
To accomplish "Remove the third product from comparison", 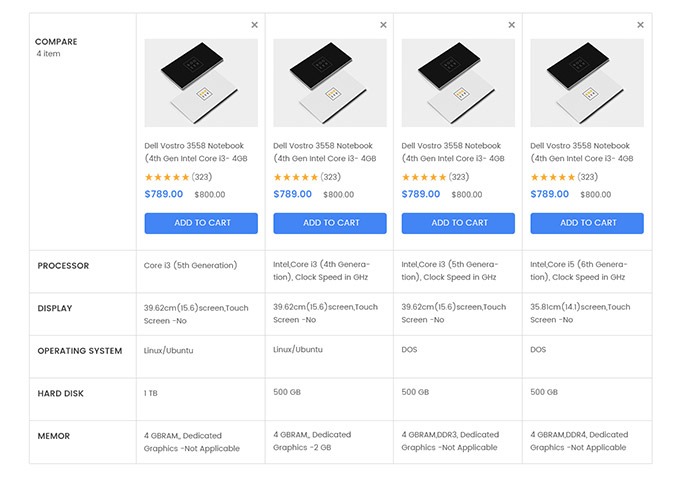I will click(x=512, y=25).
